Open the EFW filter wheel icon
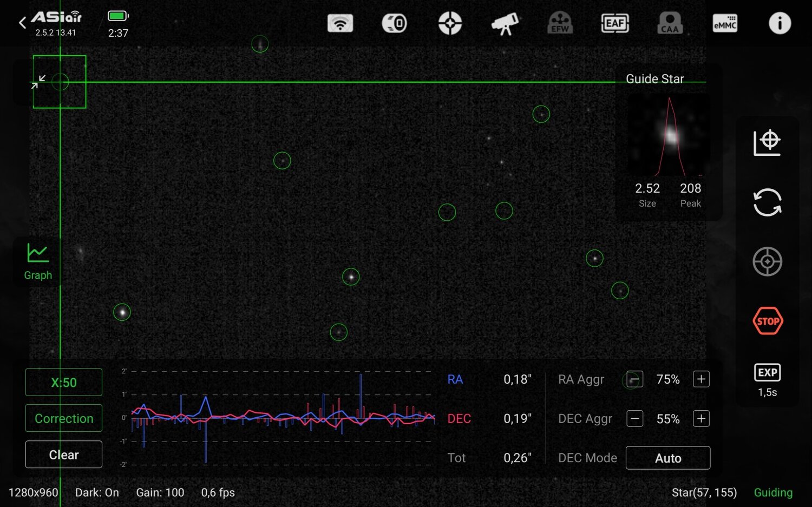Viewport: 812px width, 507px height. [x=560, y=23]
